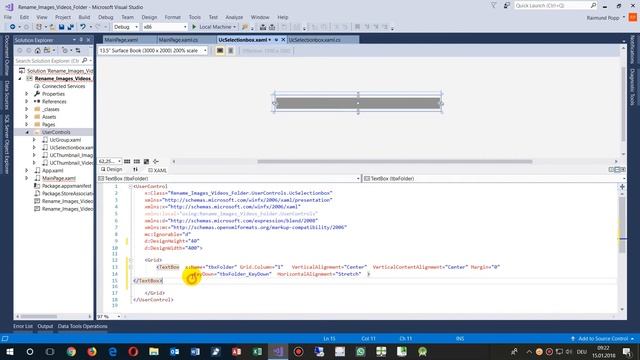The height and width of the screenshot is (360, 640).
Task: Click the Local Machine run target button
Action: coord(214,27)
